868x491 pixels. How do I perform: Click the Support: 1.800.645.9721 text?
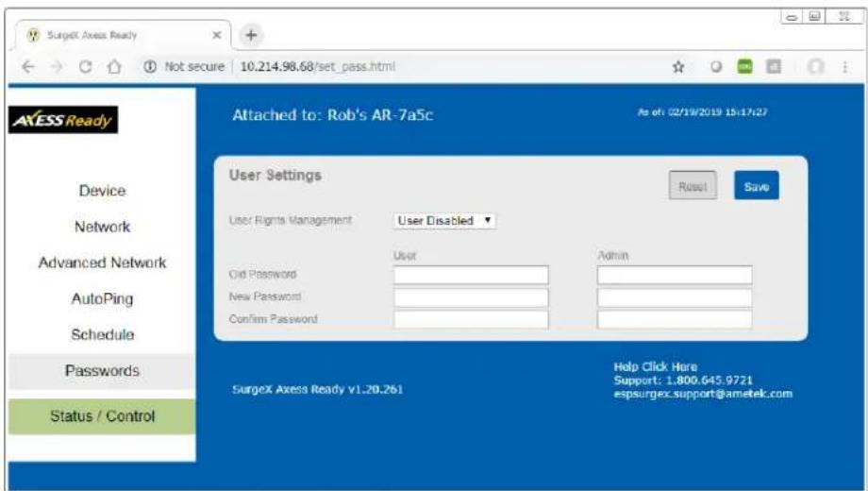(683, 381)
